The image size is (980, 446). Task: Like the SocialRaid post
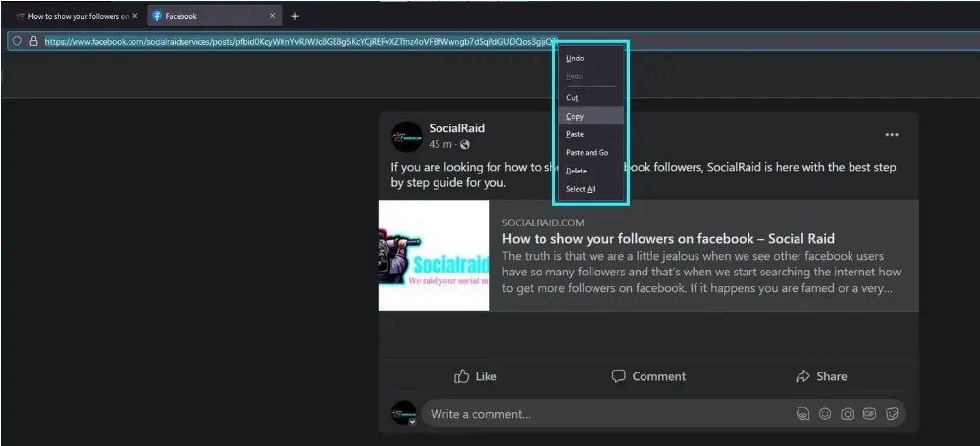[476, 376]
